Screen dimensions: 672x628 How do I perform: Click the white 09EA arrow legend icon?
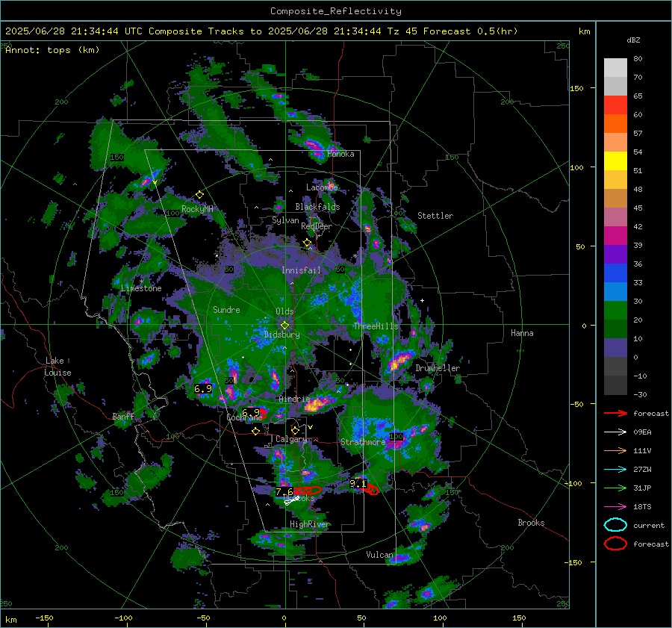pos(615,432)
